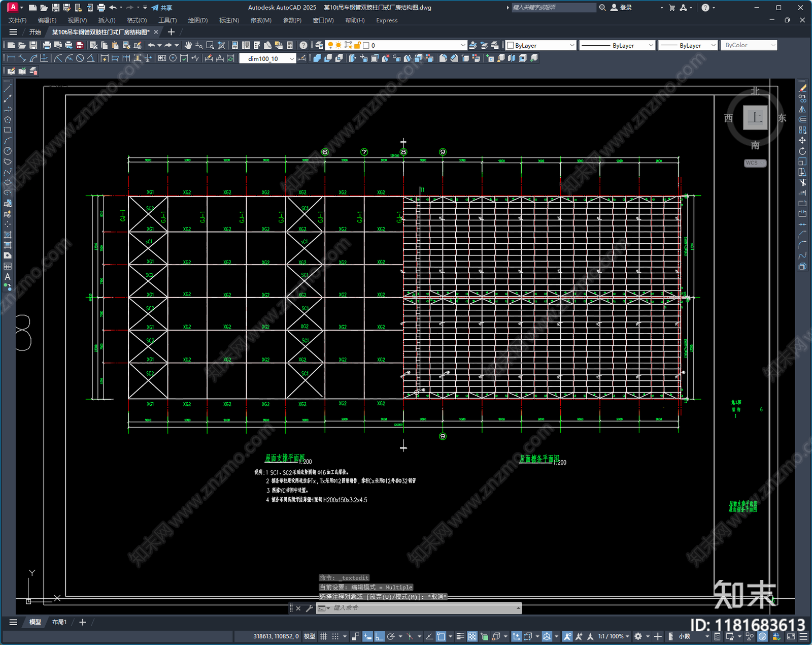Toggle Polar tracking in the status bar
The width and height of the screenshot is (812, 645).
point(391,636)
